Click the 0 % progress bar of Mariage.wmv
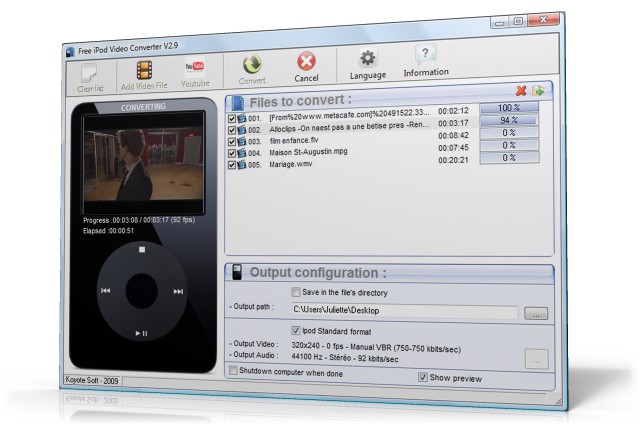Image resolution: width=640 pixels, height=425 pixels. (509, 158)
